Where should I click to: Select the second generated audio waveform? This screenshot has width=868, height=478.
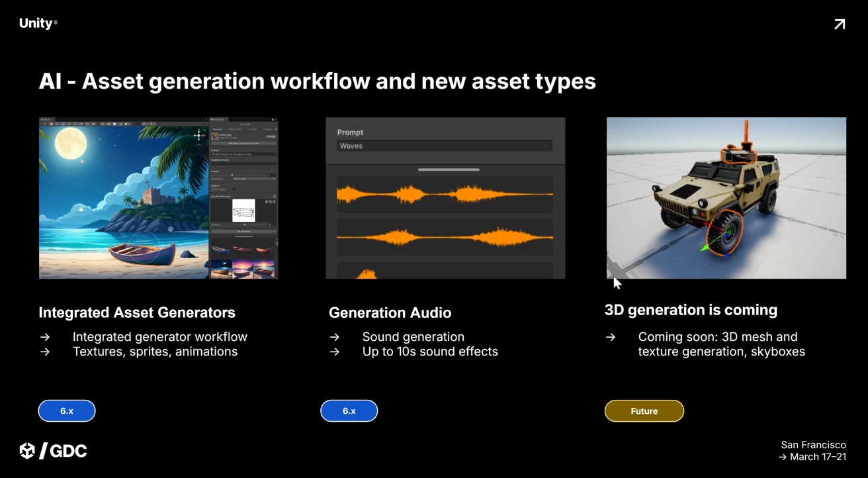click(445, 237)
